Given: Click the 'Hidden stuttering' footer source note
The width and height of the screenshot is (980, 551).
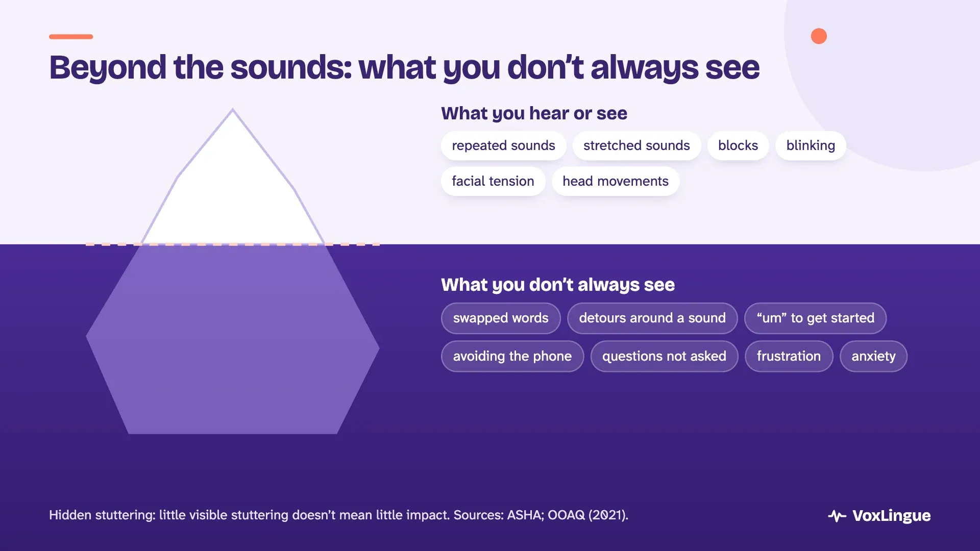Looking at the screenshot, I should (x=338, y=515).
